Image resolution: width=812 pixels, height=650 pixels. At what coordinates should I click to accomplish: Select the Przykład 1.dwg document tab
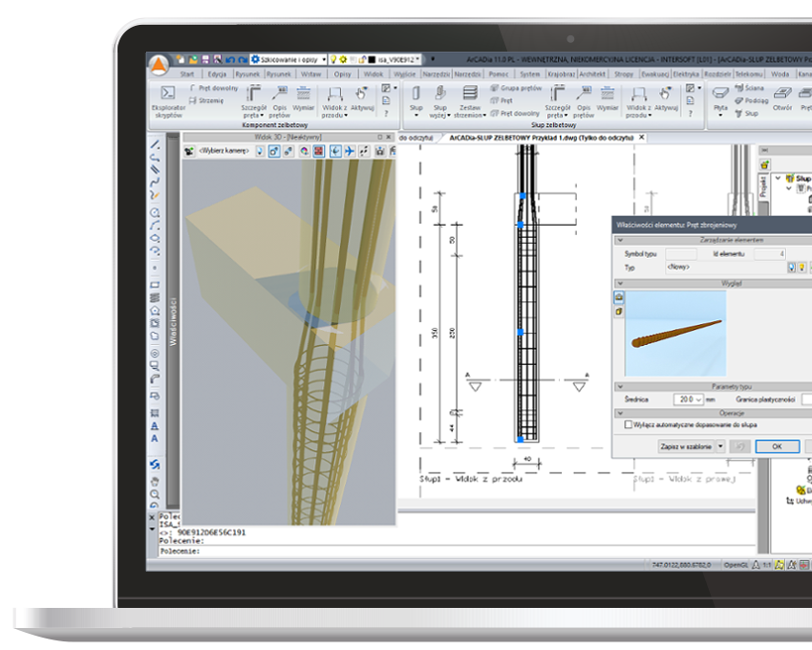coord(541,138)
